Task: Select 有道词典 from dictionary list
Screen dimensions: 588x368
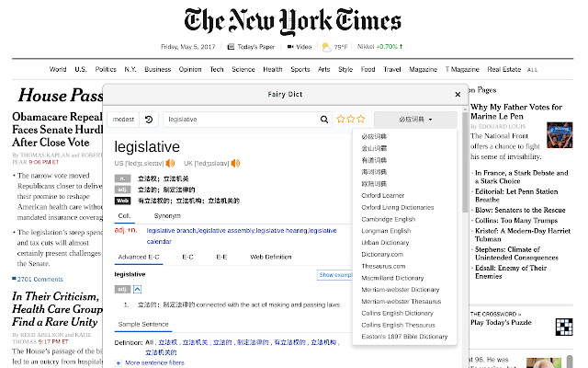Action: pos(374,160)
